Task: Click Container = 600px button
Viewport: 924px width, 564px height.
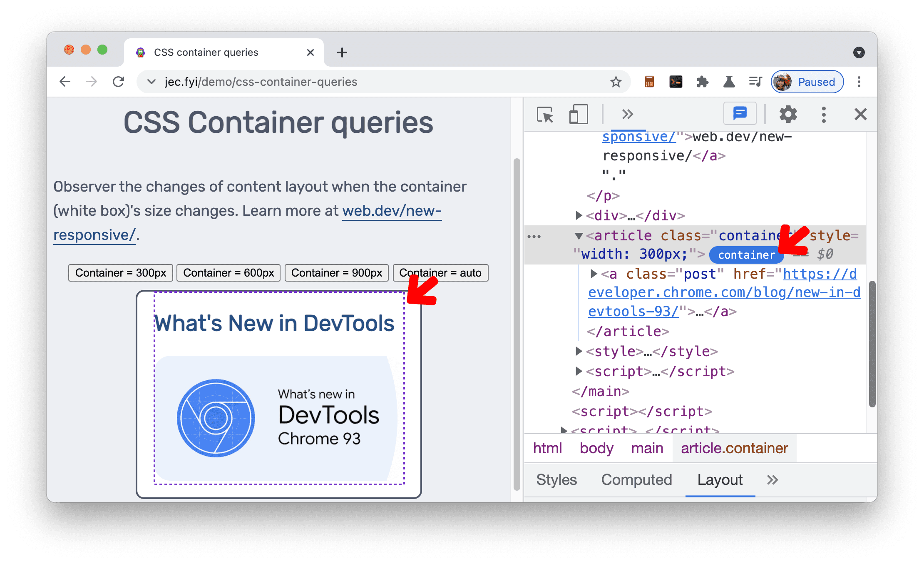Action: 228,272
